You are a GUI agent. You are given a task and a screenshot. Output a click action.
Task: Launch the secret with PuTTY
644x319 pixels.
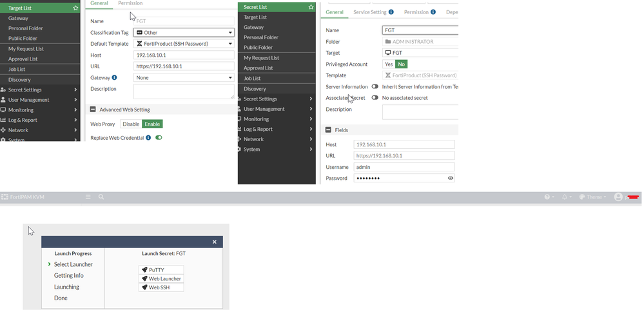tap(161, 270)
